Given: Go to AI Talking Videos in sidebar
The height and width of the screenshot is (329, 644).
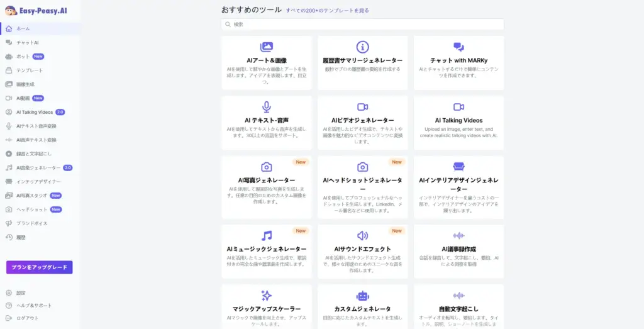Looking at the screenshot, I should point(34,112).
